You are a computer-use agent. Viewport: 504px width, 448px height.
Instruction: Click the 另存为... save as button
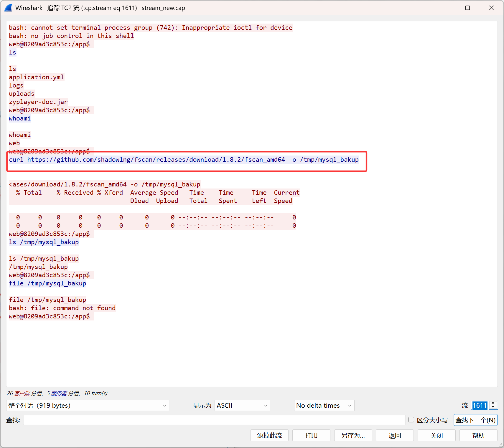pyautogui.click(x=353, y=435)
